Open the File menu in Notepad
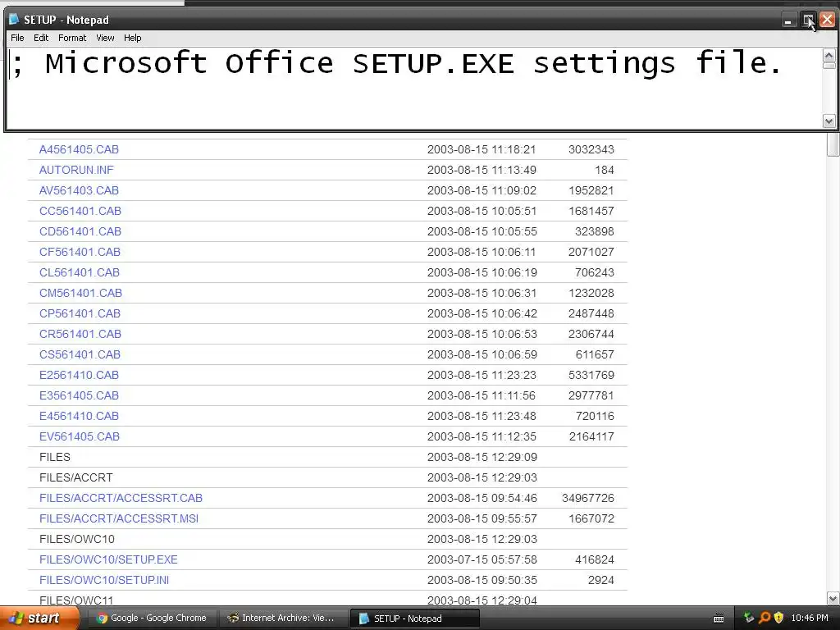840x630 pixels. point(17,38)
